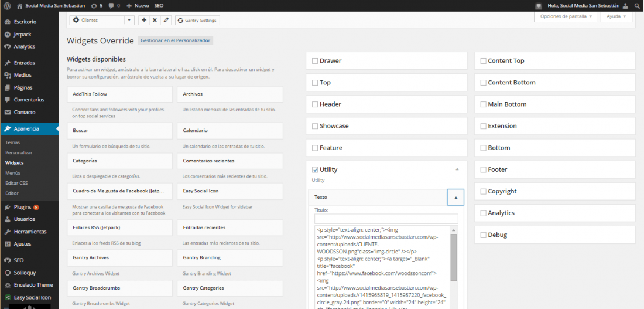
Task: Click the Contacto envelope icon
Action: click(8, 112)
